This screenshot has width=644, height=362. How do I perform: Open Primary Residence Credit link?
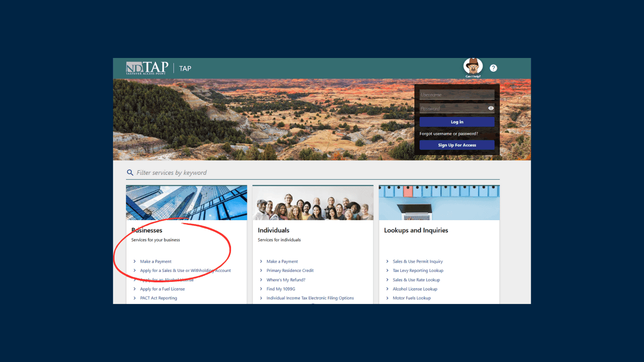[290, 271]
